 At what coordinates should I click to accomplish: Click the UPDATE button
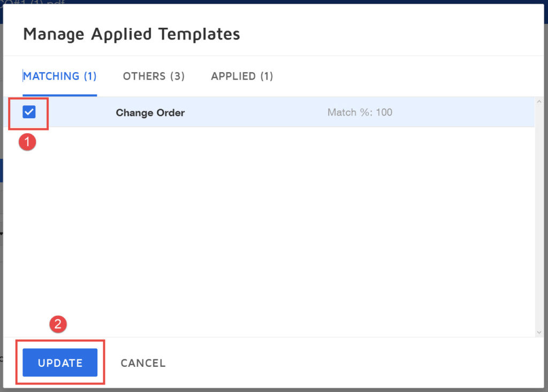[60, 363]
